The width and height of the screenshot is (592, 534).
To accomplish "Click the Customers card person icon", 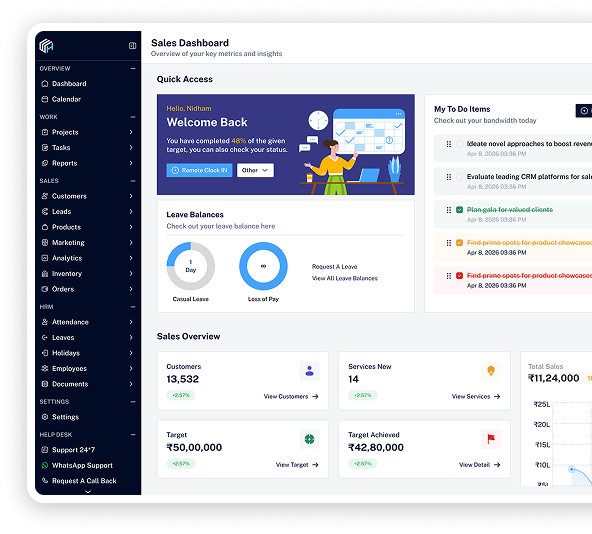I will click(309, 371).
